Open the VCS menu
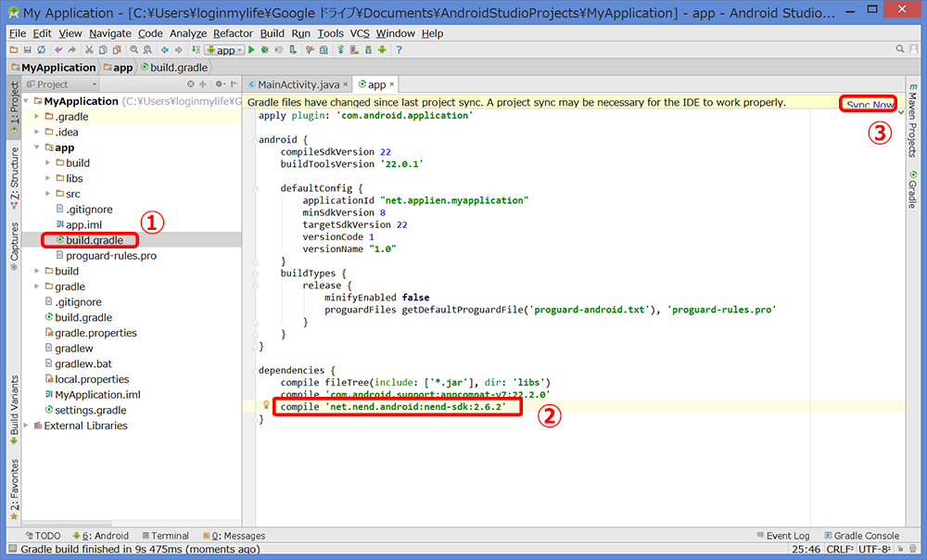927x560 pixels. pos(360,33)
